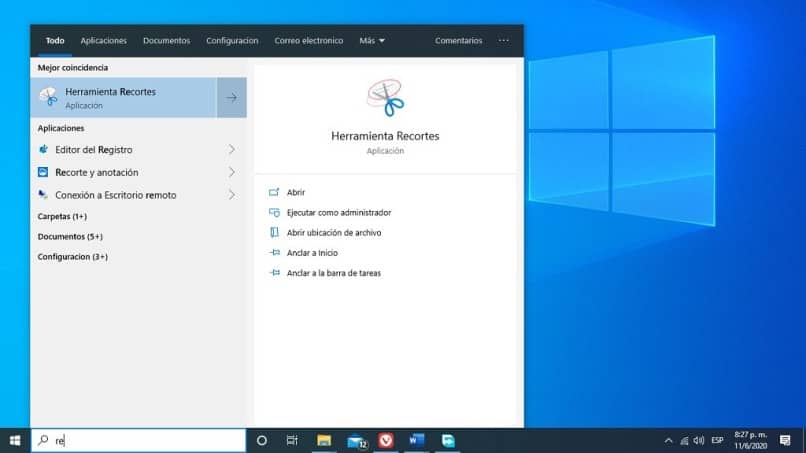Viewport: 806px width, 453px height.
Task: Select the Recorte y anotación result text
Action: coord(97,172)
